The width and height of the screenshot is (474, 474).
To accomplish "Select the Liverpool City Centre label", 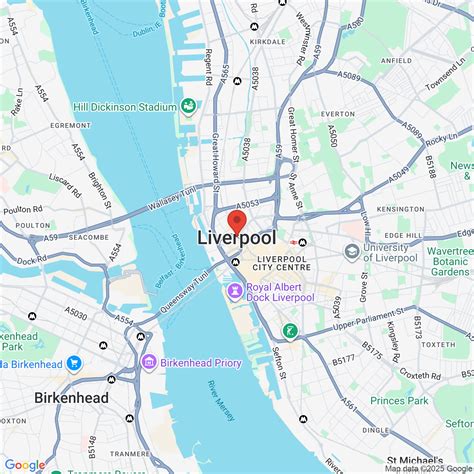I will coord(282,263).
